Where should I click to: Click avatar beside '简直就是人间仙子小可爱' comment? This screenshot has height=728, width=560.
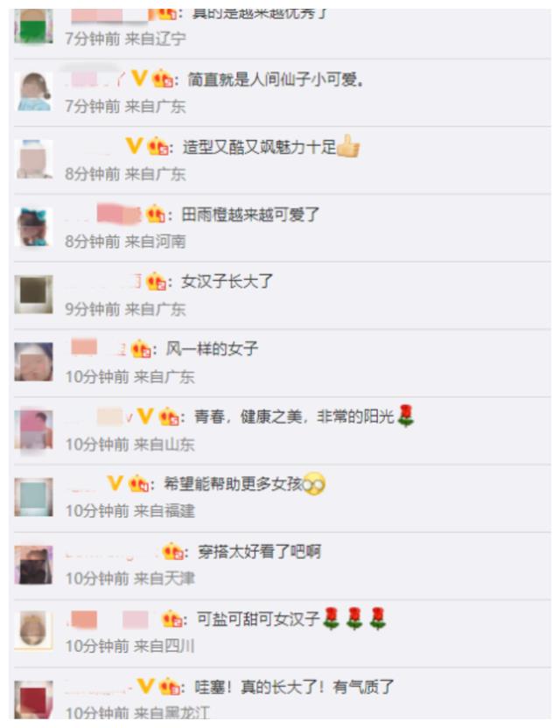33,92
